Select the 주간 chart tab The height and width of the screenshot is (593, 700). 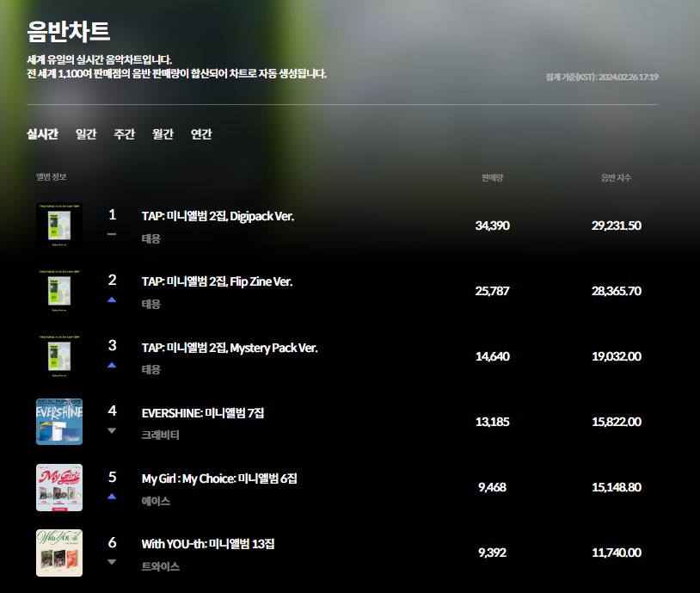coord(125,133)
